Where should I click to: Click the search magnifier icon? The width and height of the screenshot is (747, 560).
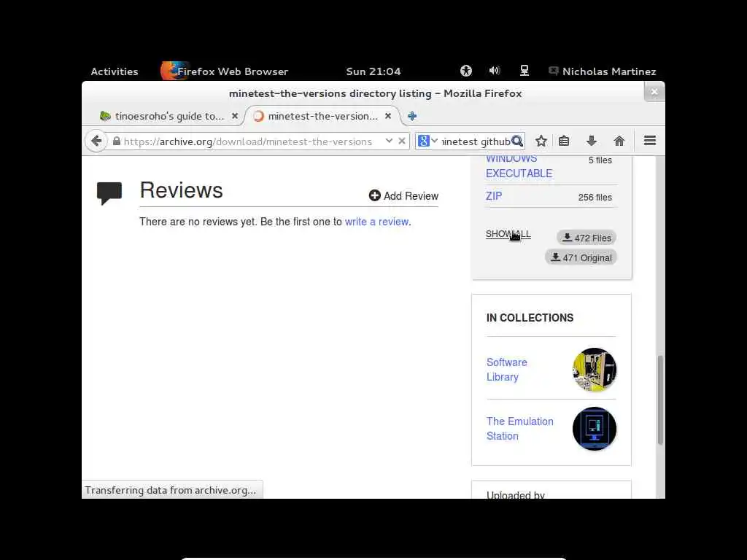[x=517, y=141]
